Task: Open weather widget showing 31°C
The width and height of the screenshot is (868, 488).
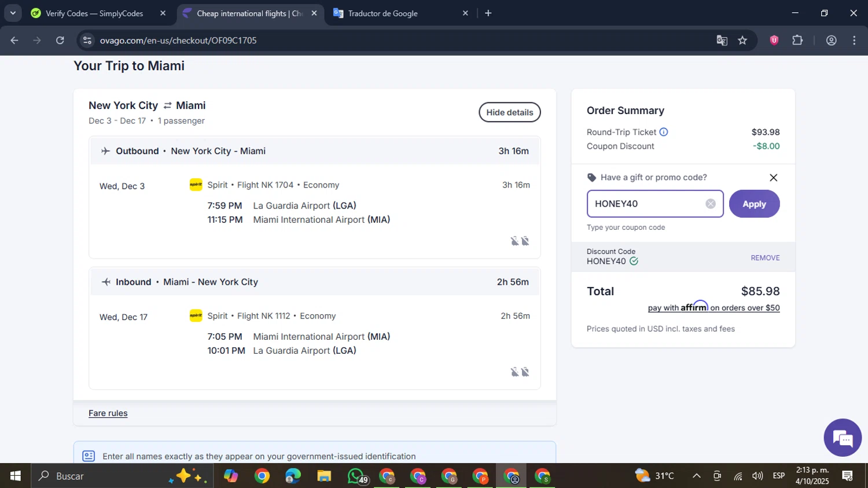Action: point(655,476)
